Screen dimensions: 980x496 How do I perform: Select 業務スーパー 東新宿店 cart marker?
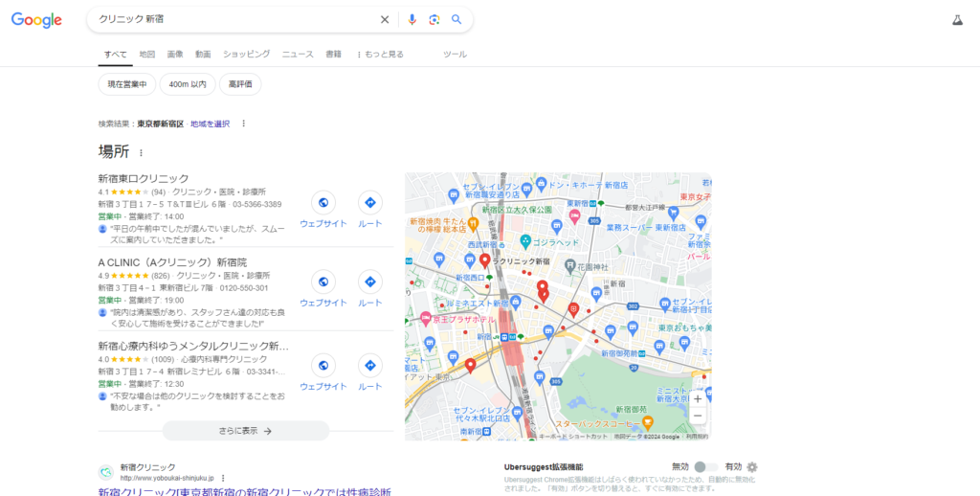673,213
